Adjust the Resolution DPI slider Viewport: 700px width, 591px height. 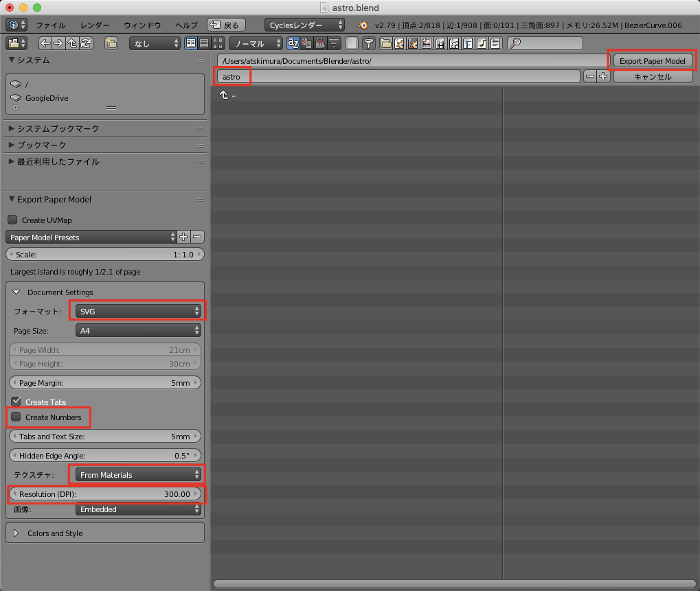point(105,494)
